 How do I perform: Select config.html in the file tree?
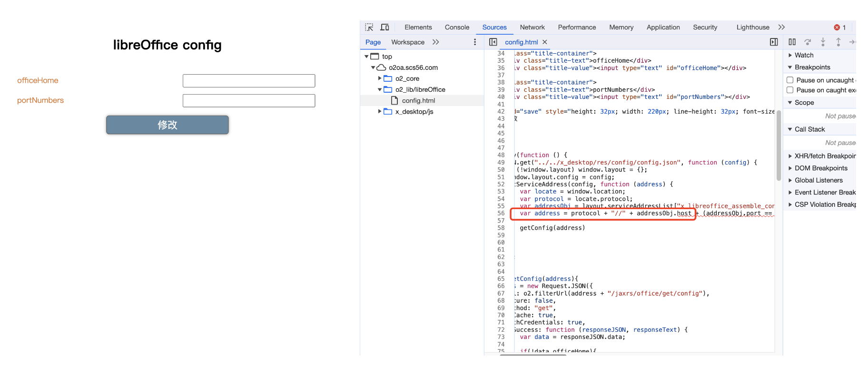click(418, 100)
